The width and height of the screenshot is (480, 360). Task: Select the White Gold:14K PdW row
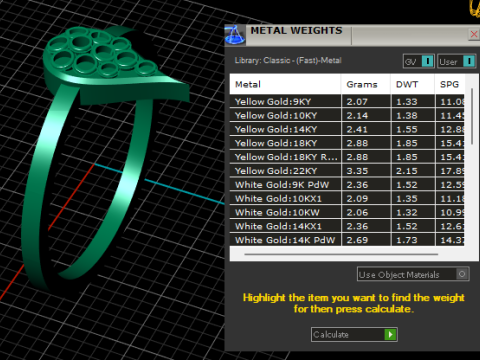pos(347,240)
